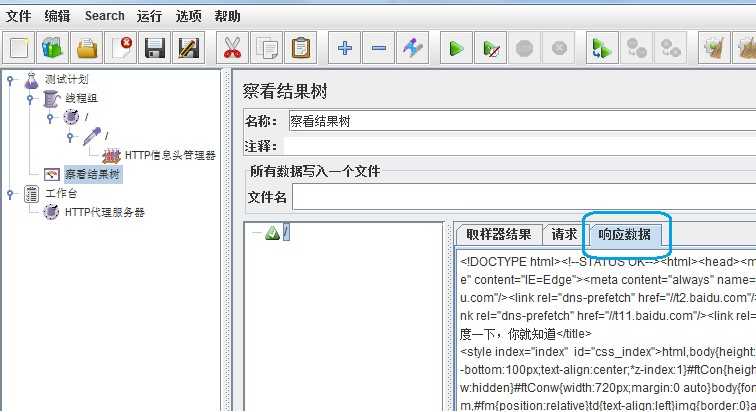Collapse the 线程组 tree node

[30, 99]
